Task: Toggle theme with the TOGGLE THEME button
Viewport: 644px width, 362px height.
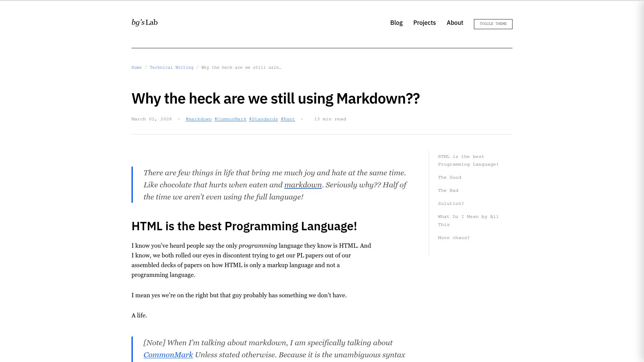Action: point(493,24)
